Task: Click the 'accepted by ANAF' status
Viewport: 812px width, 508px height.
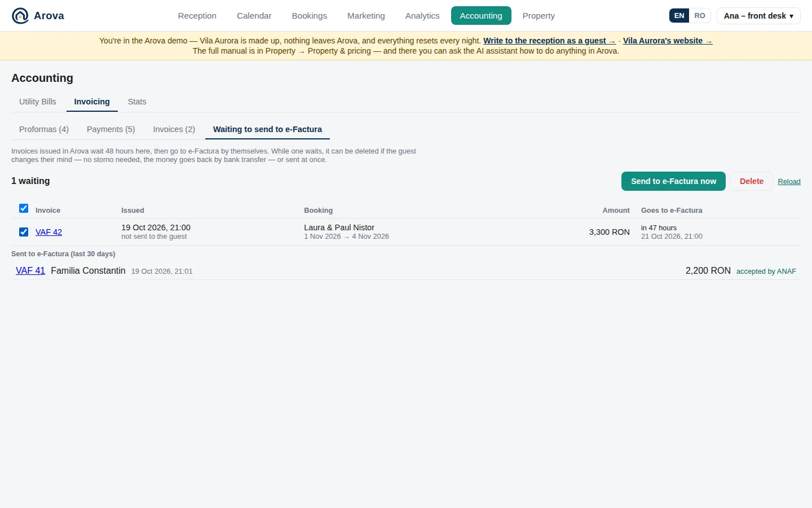Action: coord(766,271)
